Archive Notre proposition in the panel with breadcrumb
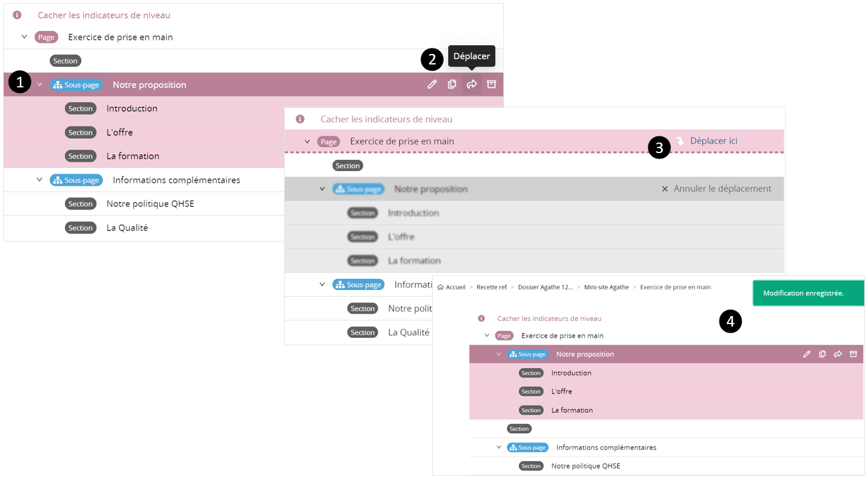This screenshot has height=479, width=868. click(853, 354)
